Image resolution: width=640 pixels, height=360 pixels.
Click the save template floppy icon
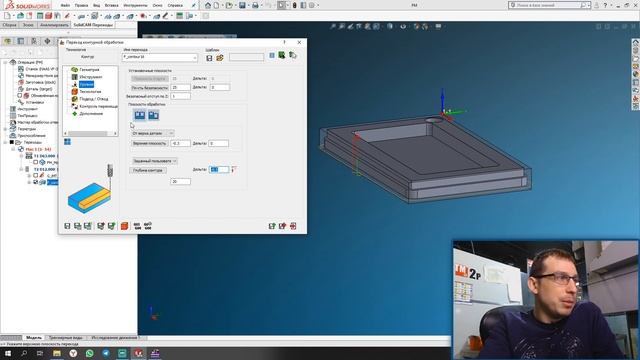pyautogui.click(x=209, y=58)
